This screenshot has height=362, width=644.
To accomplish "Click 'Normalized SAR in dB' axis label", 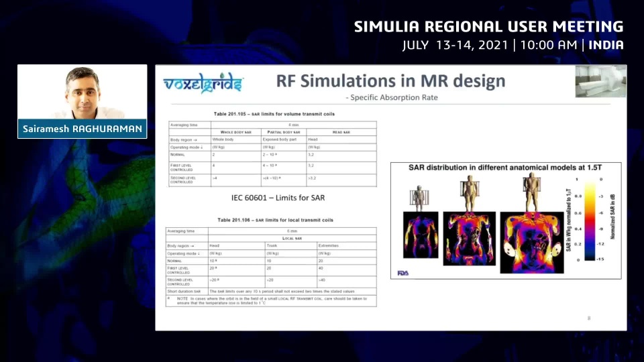I will point(612,217).
